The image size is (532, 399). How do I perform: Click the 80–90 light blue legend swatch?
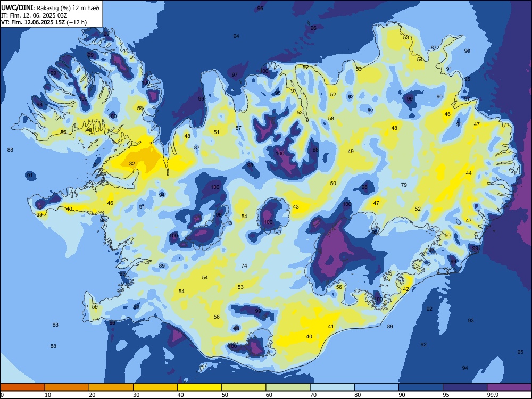[377, 387]
